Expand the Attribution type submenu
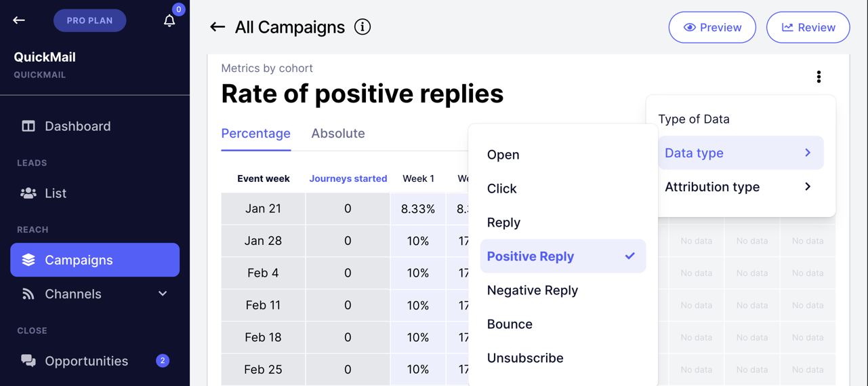 coord(740,187)
